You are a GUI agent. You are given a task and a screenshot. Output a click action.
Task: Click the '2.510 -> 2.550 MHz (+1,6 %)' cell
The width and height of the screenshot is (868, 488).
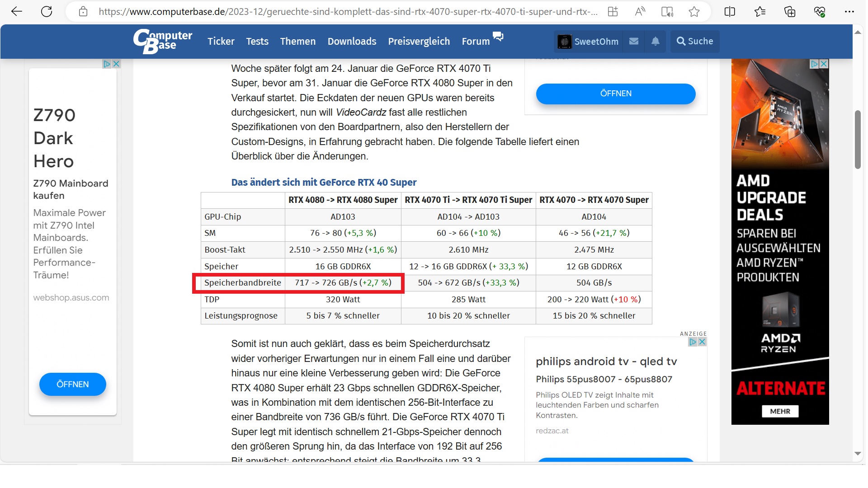(x=343, y=250)
